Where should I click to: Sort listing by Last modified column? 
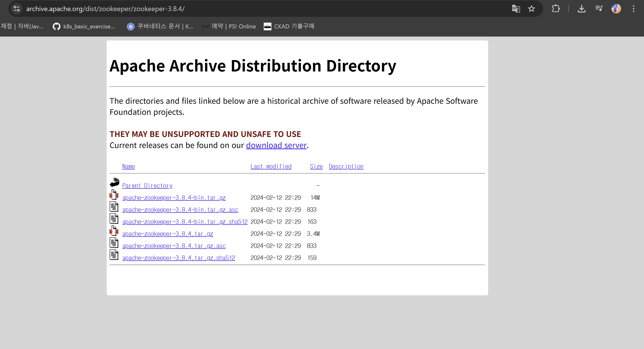tap(271, 166)
